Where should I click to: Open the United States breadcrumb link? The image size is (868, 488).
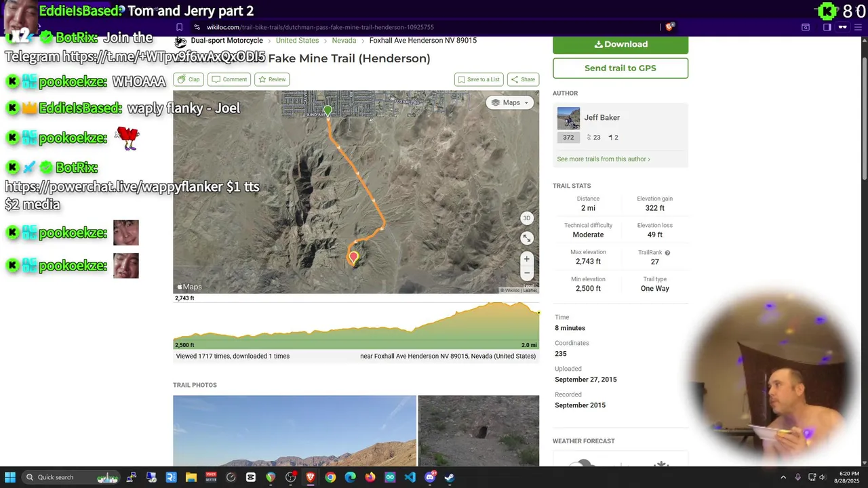click(x=297, y=41)
